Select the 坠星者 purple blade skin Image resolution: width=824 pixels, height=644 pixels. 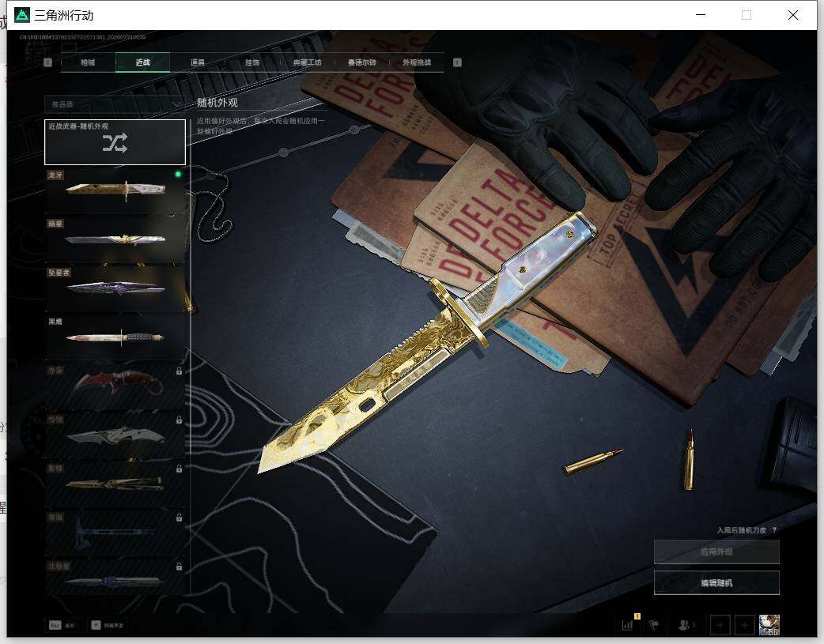115,288
